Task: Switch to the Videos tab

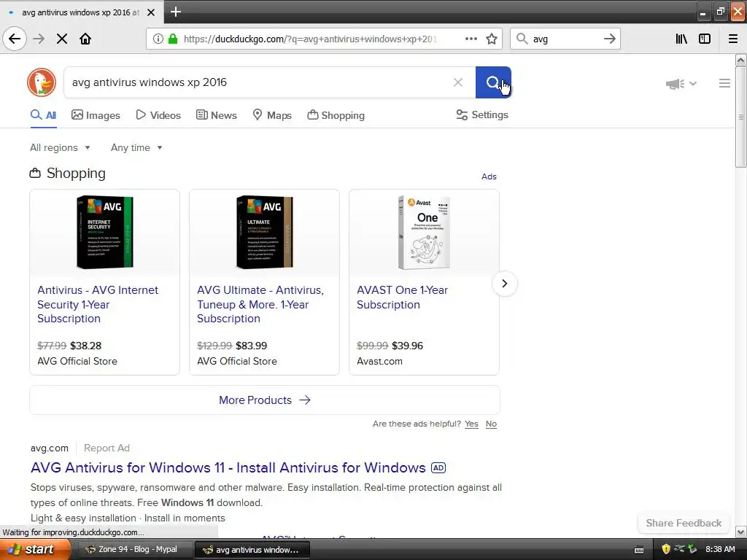Action: click(158, 115)
